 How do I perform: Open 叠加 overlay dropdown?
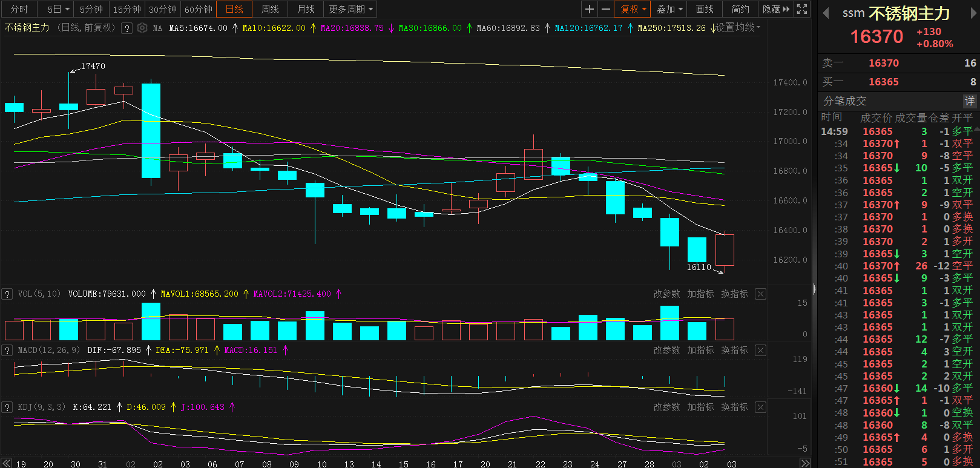coord(669,9)
